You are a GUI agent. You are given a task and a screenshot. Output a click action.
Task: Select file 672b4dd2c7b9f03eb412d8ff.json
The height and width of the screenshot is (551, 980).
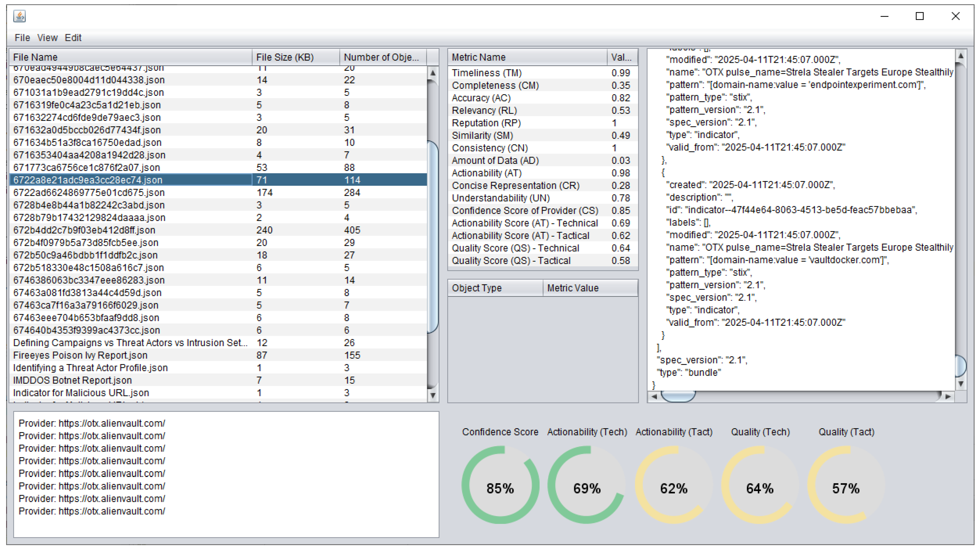click(x=84, y=230)
